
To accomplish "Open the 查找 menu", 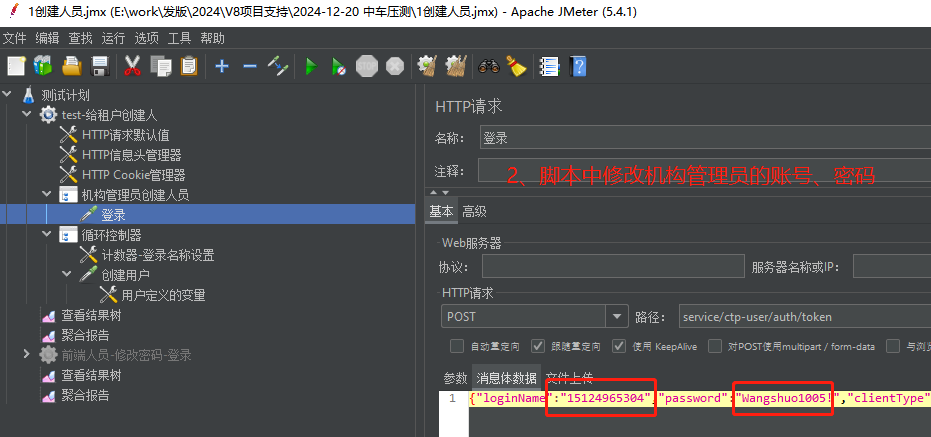I will (x=81, y=39).
